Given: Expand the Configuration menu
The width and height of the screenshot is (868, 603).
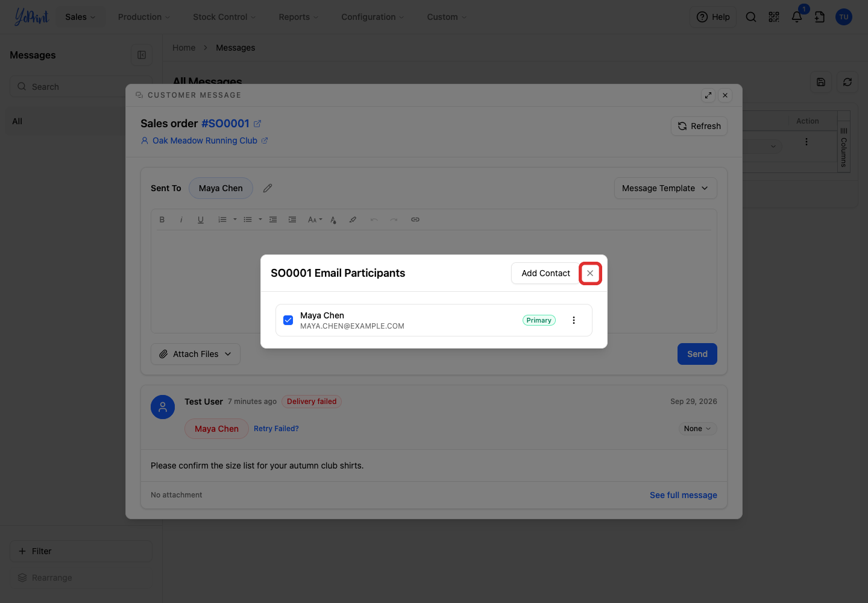Looking at the screenshot, I should 373,17.
